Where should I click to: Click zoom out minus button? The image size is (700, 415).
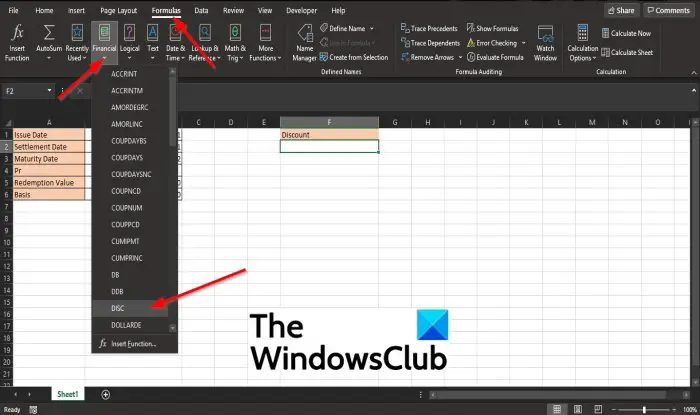614,409
